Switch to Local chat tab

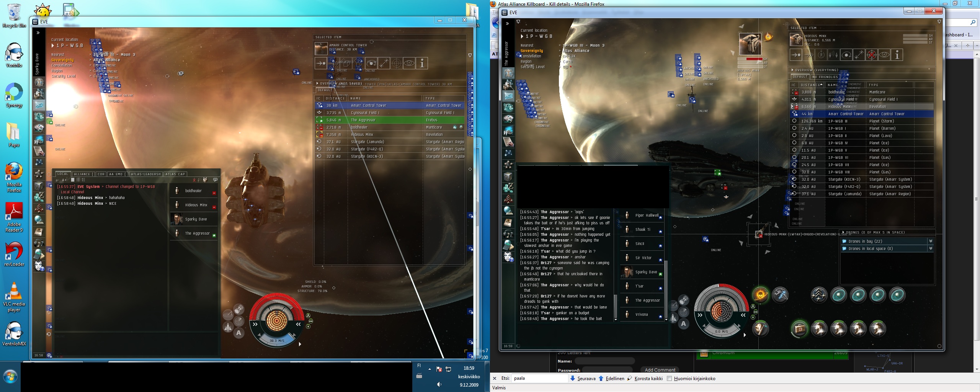coord(63,174)
